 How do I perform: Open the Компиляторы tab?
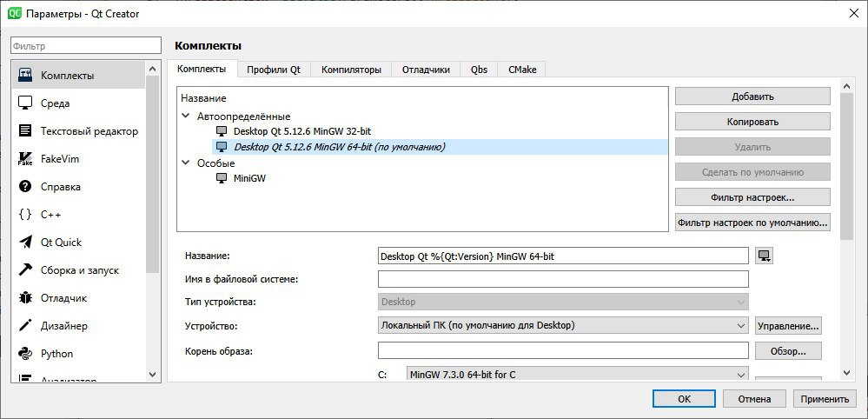pos(351,70)
